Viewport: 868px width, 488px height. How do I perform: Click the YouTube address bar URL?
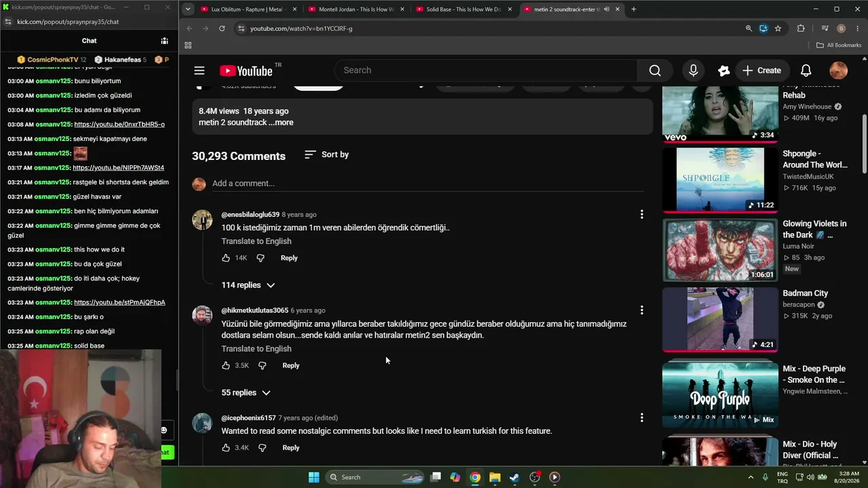pos(301,28)
